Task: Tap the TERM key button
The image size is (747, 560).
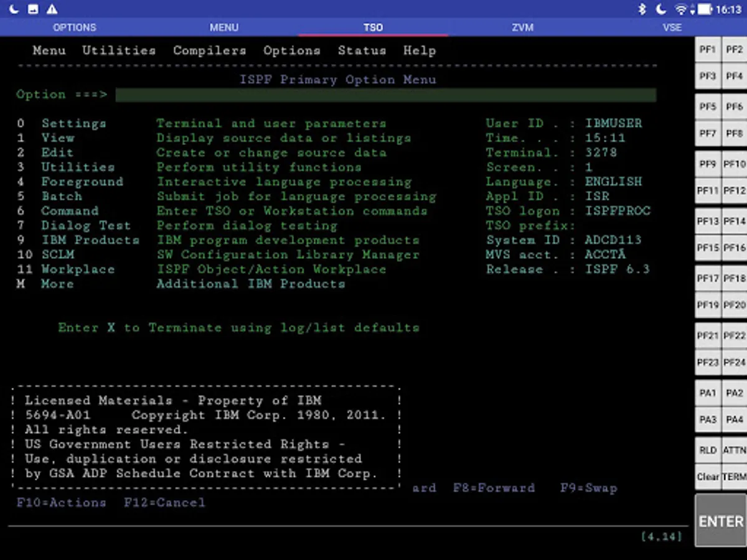Action: 734,477
